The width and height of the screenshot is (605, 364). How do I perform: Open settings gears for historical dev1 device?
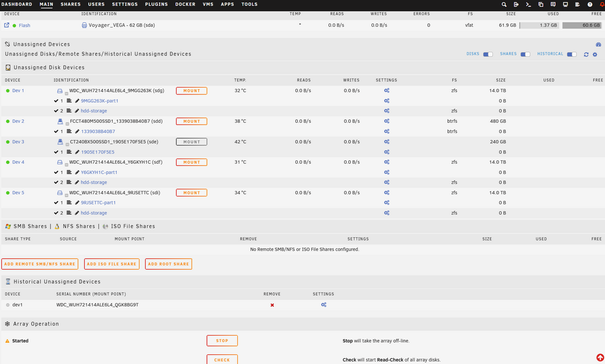click(x=324, y=305)
